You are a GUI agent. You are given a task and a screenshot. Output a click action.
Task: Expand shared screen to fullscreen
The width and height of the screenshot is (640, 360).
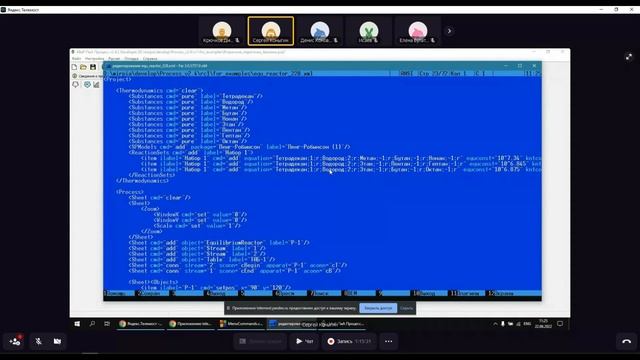[629, 57]
